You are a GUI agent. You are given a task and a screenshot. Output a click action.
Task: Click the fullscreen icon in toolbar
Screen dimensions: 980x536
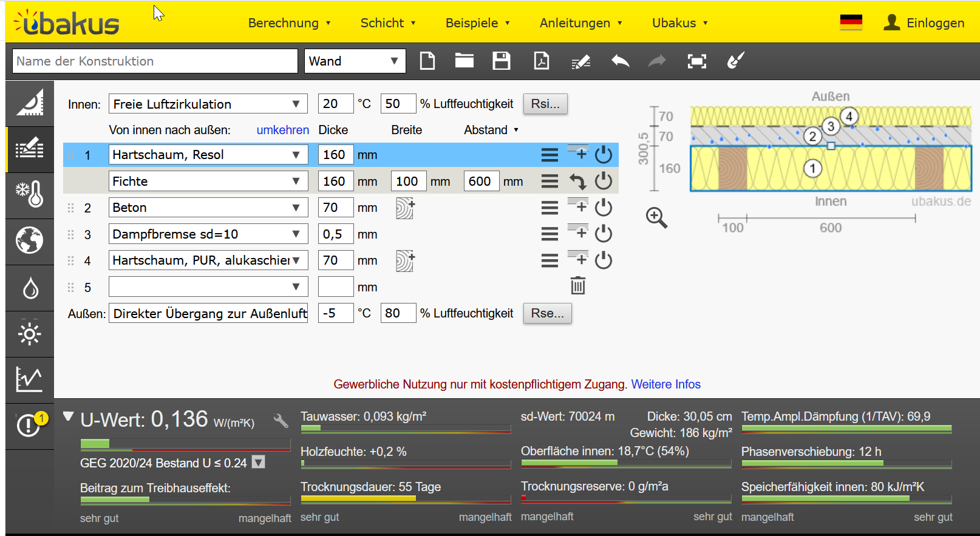pyautogui.click(x=696, y=61)
